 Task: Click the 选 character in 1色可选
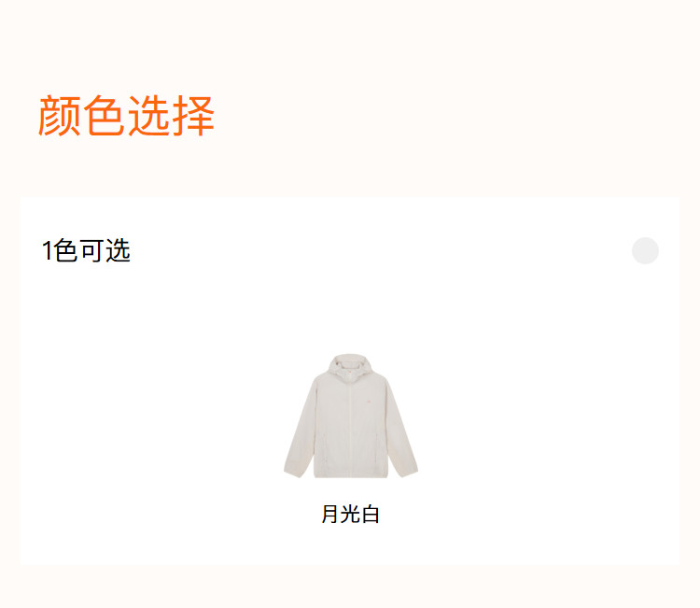click(x=119, y=250)
